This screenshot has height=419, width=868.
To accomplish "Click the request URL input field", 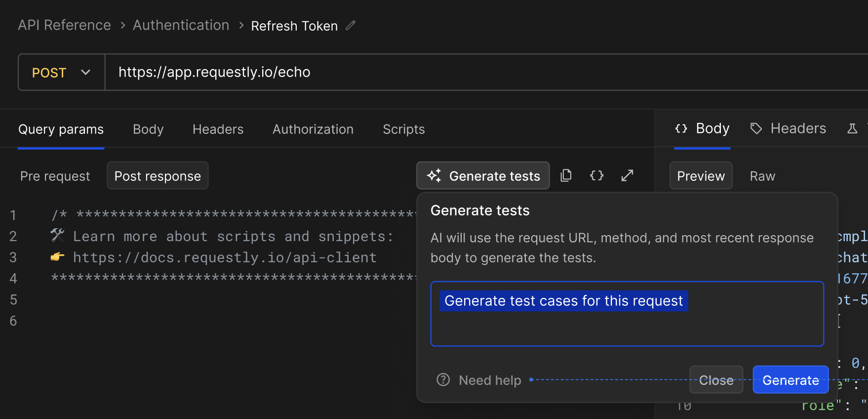I will [444, 73].
